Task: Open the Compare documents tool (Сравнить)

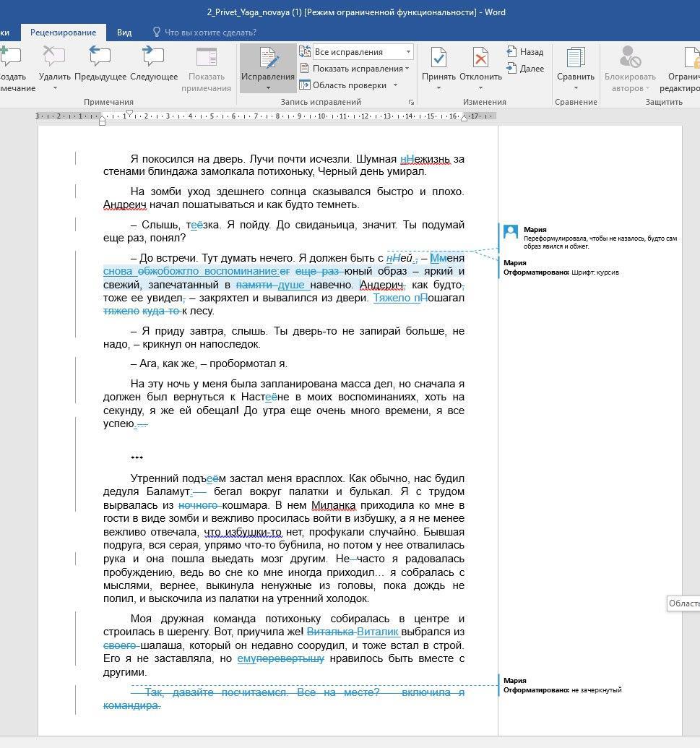Action: pyautogui.click(x=575, y=59)
